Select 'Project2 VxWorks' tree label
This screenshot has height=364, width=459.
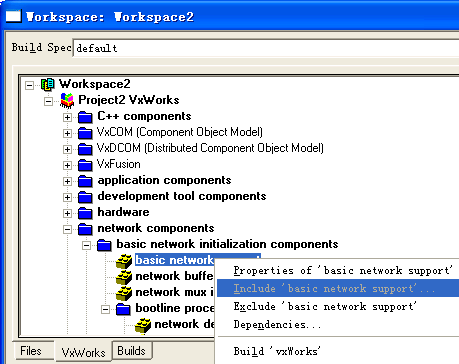129,100
